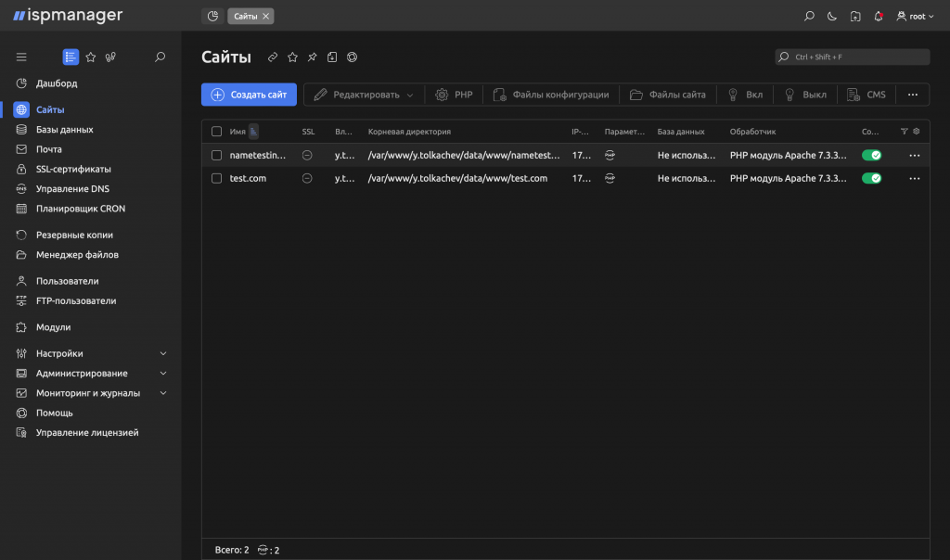Pin the Сайты page
The image size is (950, 560).
[x=312, y=57]
